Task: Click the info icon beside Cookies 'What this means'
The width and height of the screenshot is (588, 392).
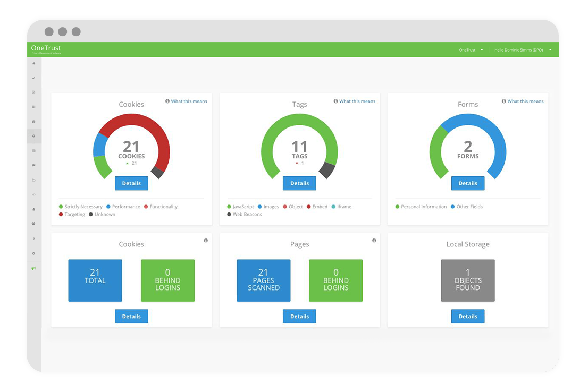Action: click(x=167, y=101)
